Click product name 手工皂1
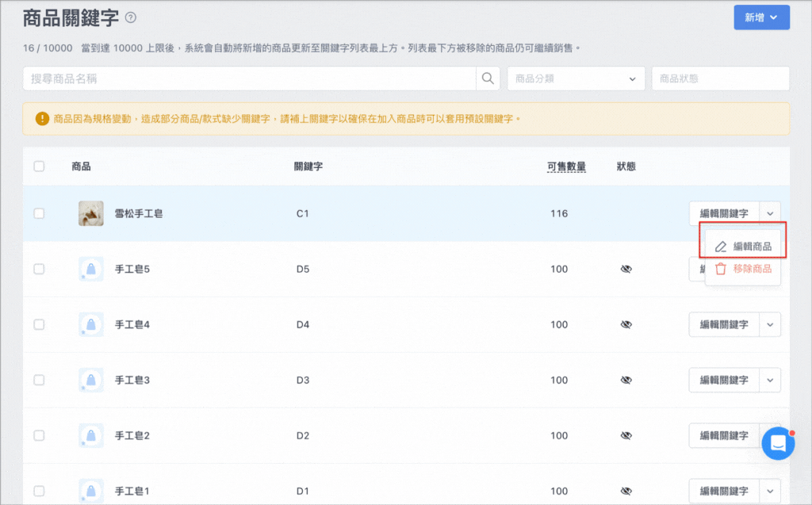Image resolution: width=812 pixels, height=505 pixels. pyautogui.click(x=132, y=491)
